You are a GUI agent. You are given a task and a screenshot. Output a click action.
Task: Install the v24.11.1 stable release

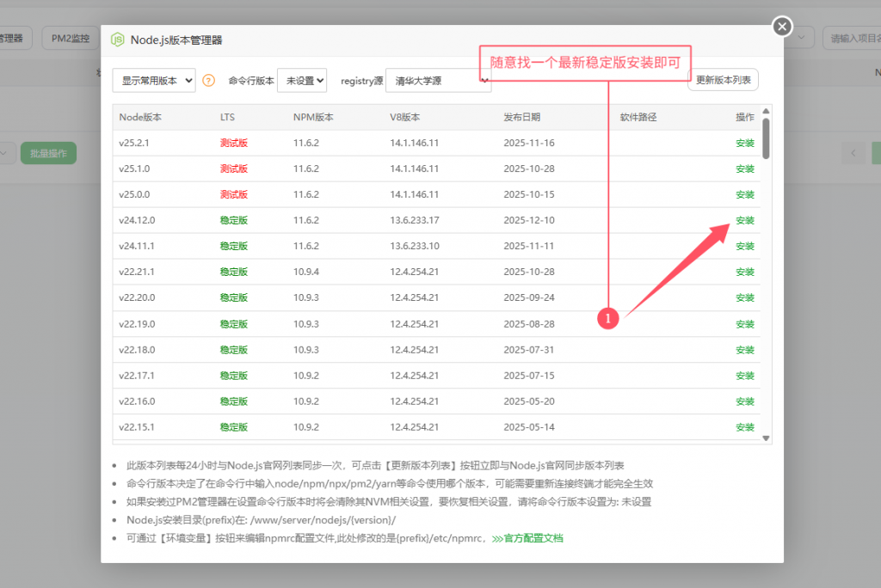(744, 247)
